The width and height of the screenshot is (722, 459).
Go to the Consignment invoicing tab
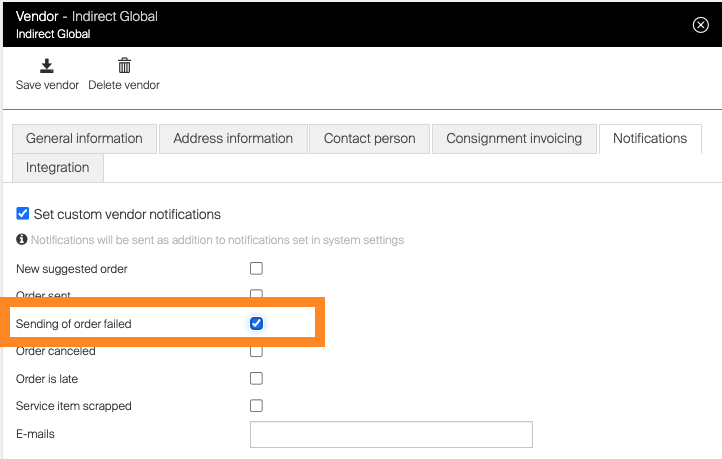pyautogui.click(x=514, y=139)
